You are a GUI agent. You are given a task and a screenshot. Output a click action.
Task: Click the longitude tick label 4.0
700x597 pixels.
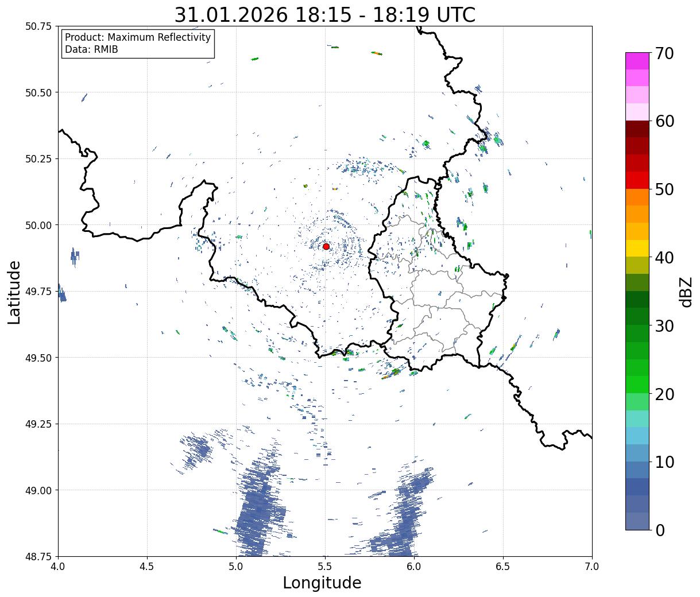click(x=58, y=567)
